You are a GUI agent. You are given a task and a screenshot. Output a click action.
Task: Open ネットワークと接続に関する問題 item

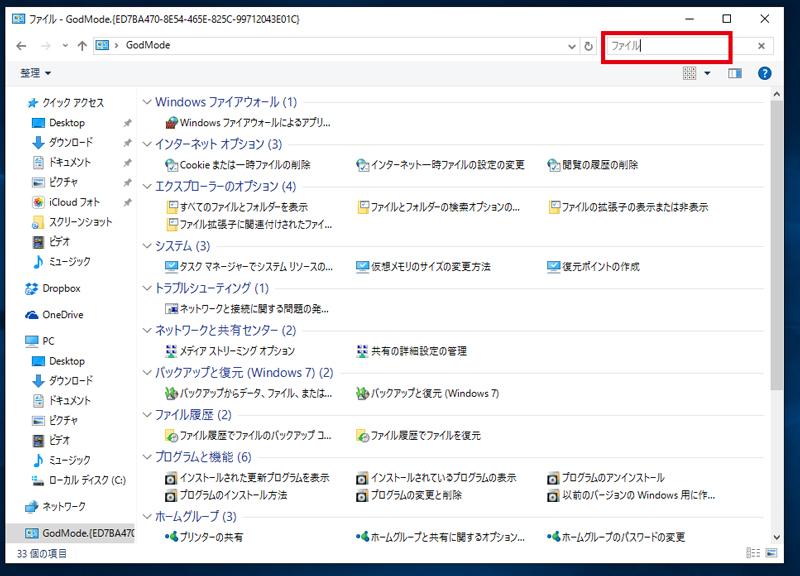pos(247,309)
